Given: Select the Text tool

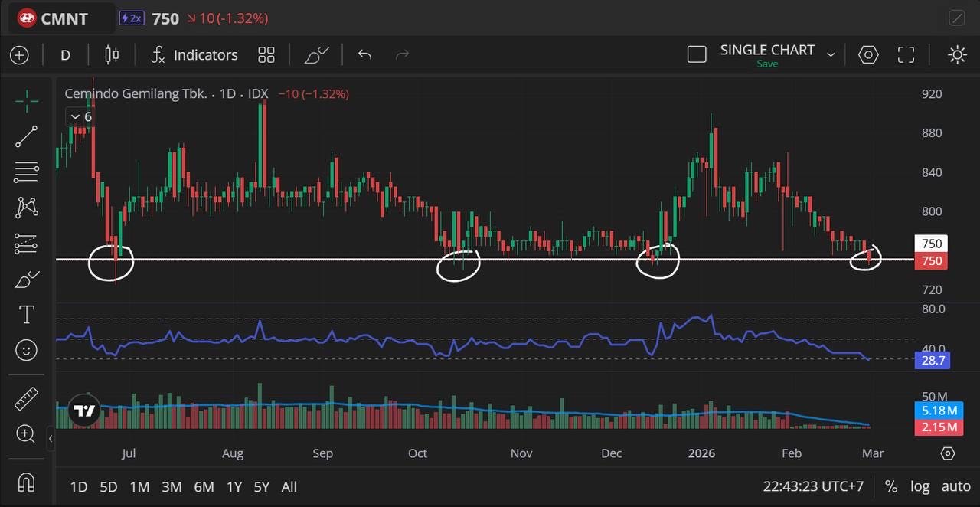Looking at the screenshot, I should (26, 314).
